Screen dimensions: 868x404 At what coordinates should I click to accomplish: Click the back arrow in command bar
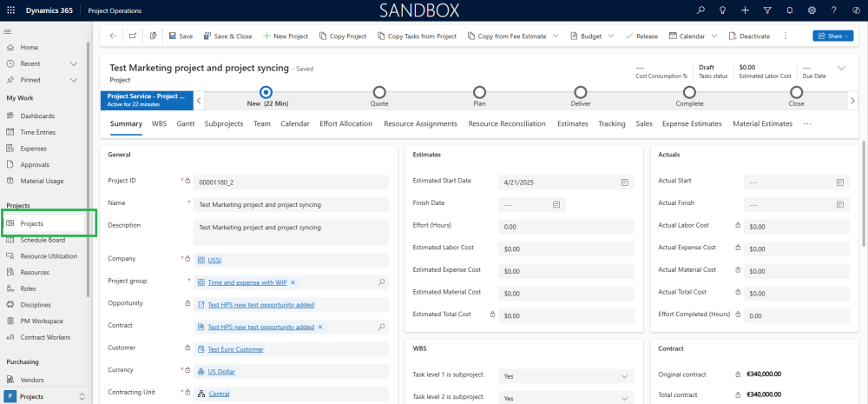pos(113,36)
